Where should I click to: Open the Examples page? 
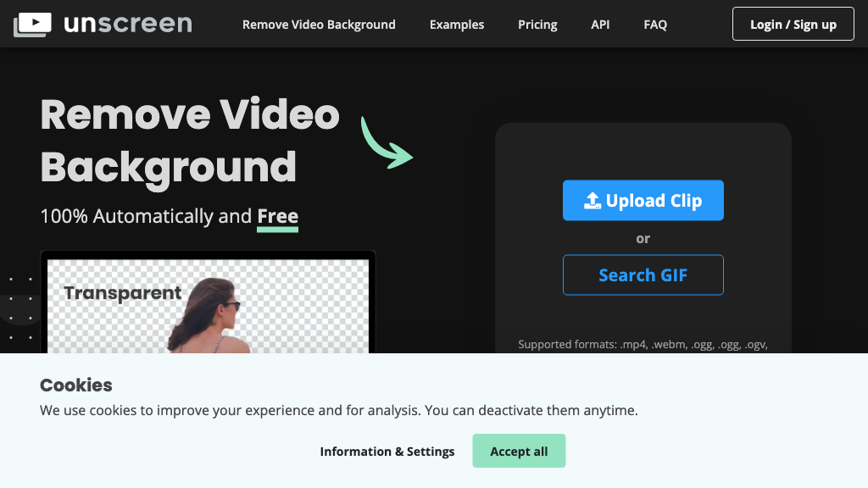point(457,25)
